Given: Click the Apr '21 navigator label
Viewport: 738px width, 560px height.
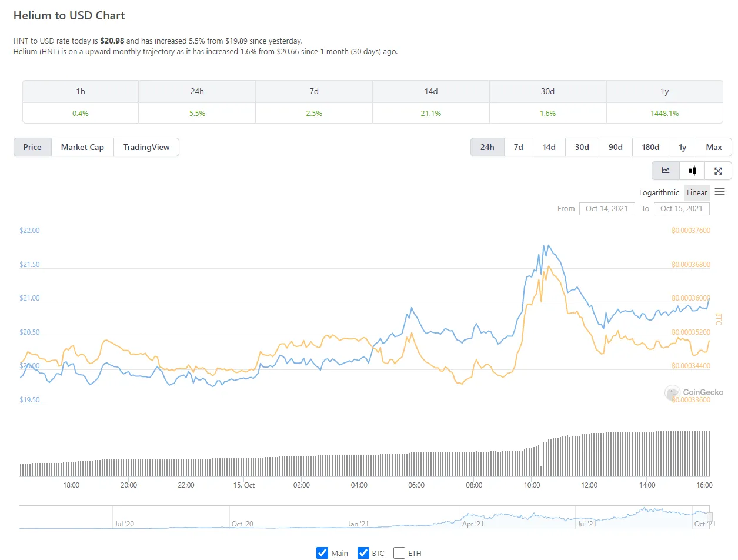Looking at the screenshot, I should (x=473, y=524).
